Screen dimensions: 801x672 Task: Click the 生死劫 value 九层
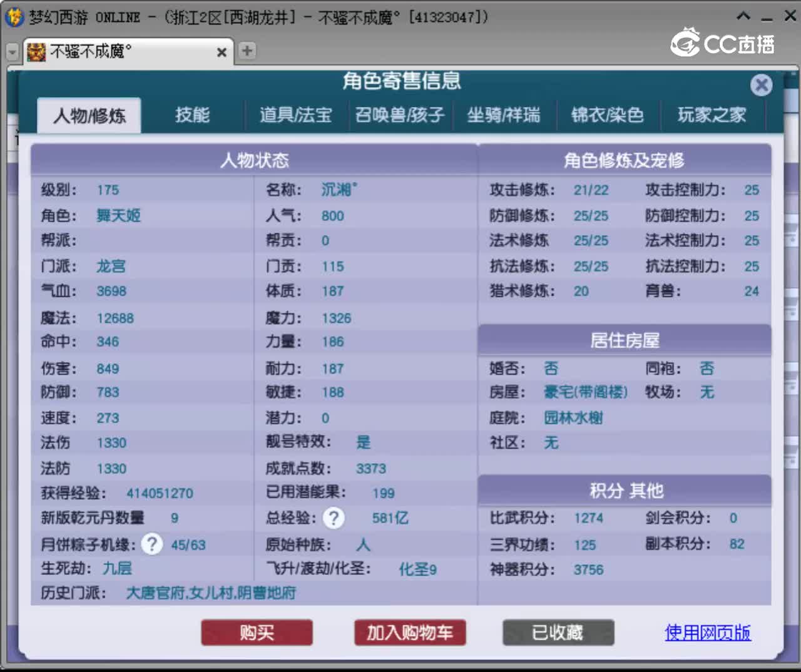(x=117, y=568)
